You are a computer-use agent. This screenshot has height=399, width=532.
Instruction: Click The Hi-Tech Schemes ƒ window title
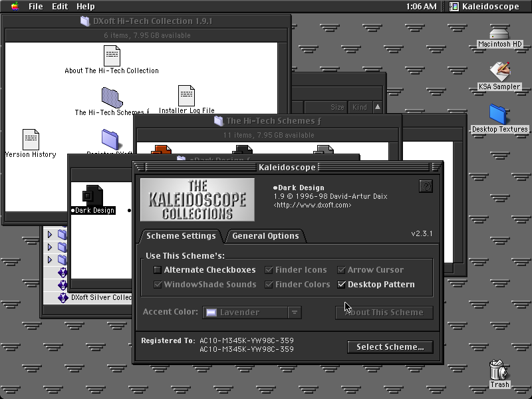pyautogui.click(x=274, y=121)
